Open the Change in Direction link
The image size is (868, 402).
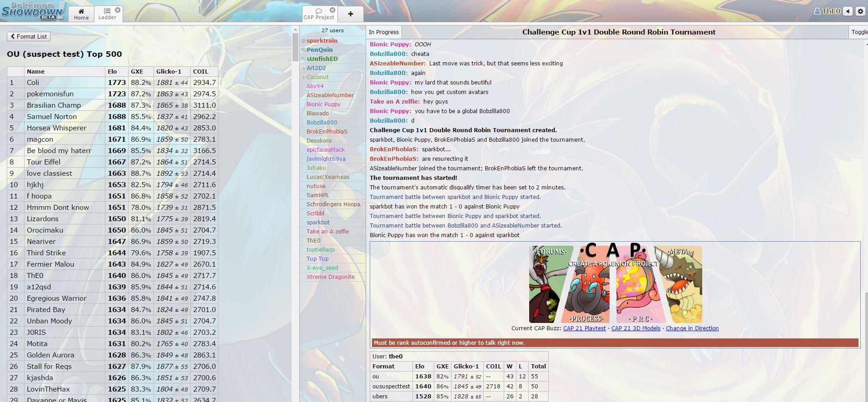click(692, 328)
